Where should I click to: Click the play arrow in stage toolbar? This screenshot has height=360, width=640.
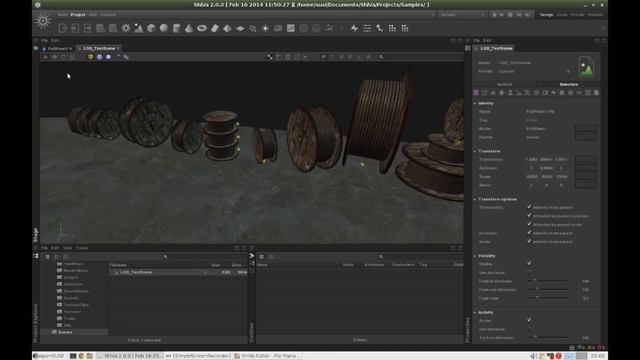click(x=46, y=57)
